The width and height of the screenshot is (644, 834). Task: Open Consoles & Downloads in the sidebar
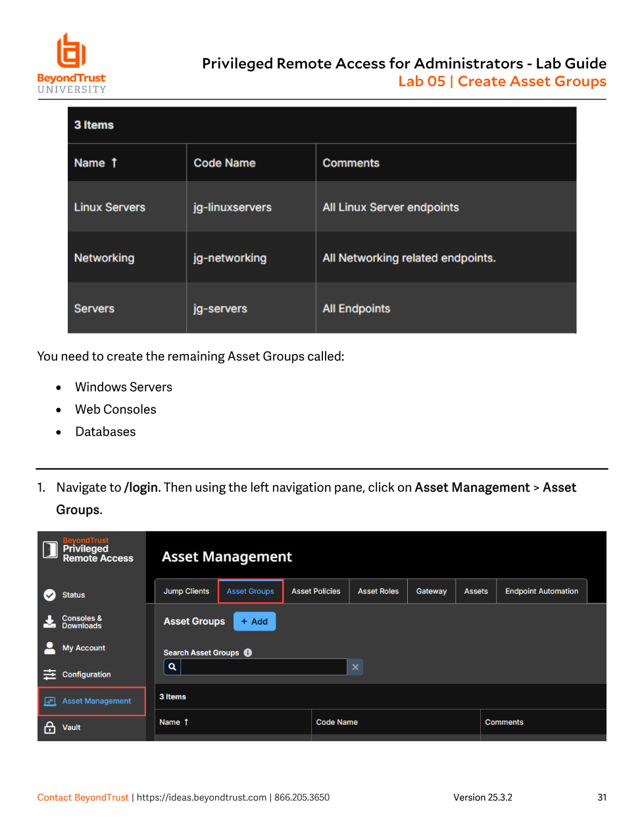pos(82,622)
